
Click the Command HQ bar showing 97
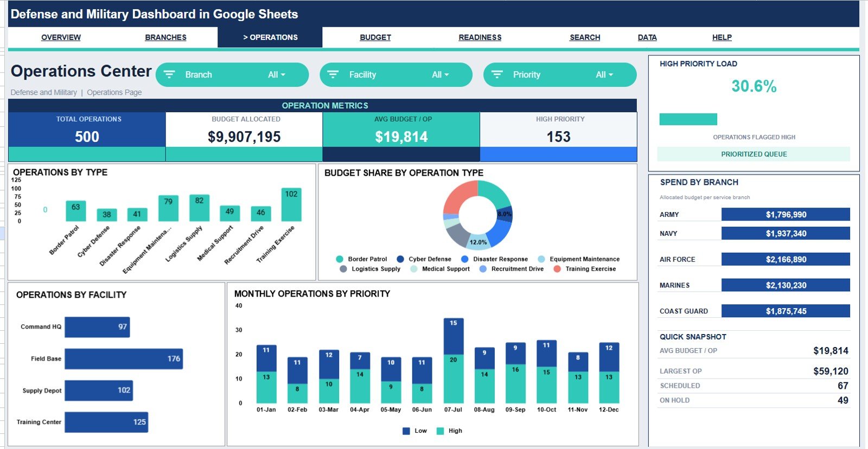[x=97, y=327]
